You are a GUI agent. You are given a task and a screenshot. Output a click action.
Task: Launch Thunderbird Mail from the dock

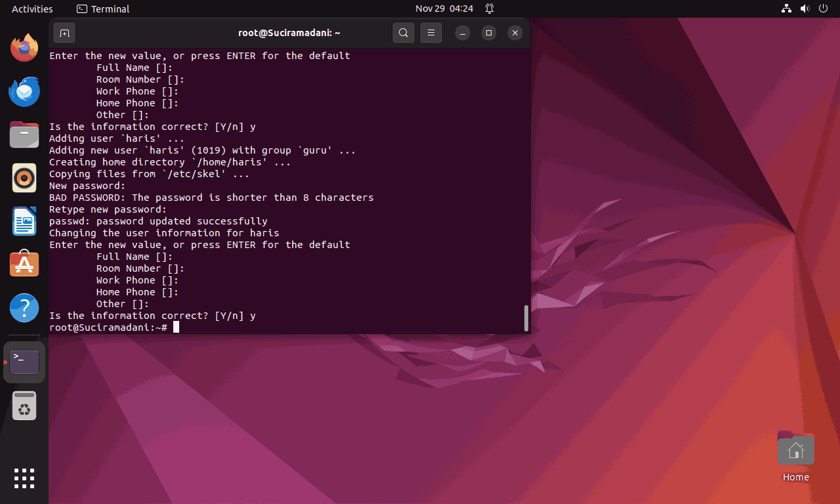tap(24, 91)
